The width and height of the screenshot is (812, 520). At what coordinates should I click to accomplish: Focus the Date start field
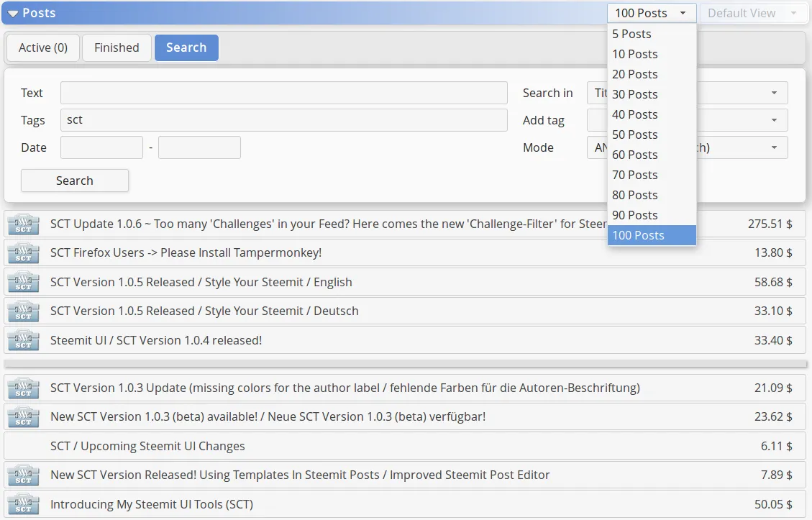(x=101, y=147)
